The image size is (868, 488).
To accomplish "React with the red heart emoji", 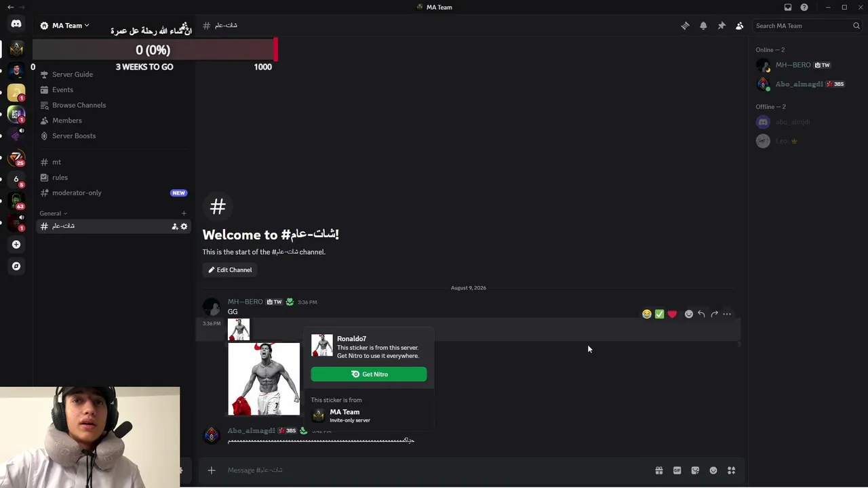I will coord(672,314).
